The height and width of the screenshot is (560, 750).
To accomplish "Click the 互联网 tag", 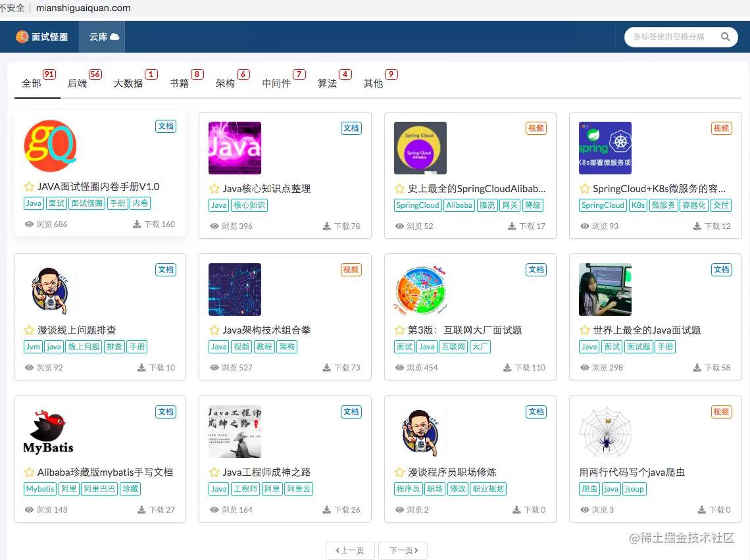I will click(453, 347).
